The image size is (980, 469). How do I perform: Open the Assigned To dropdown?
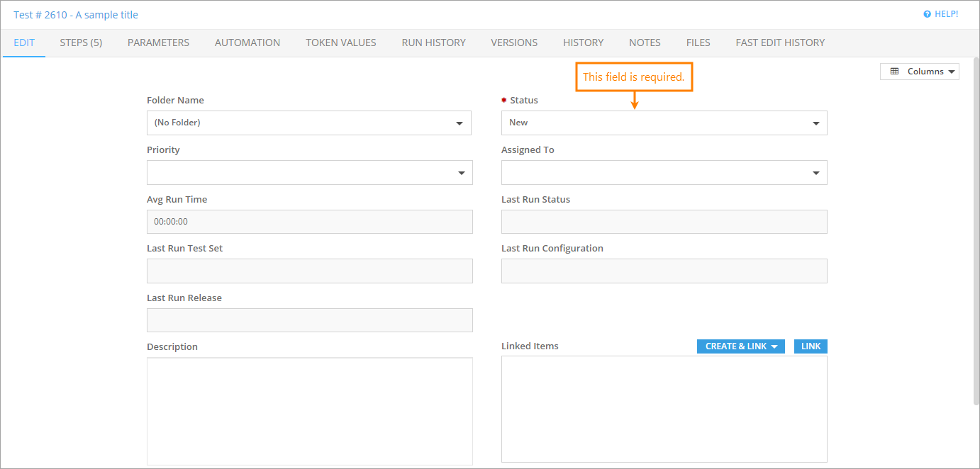pos(664,172)
